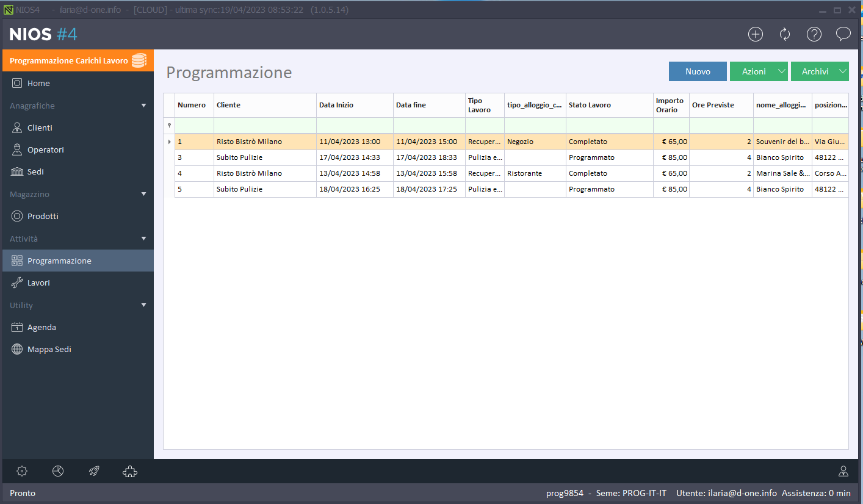The height and width of the screenshot is (504, 863).
Task: Select the row for Subito Pulizie number 3
Action: [239, 157]
